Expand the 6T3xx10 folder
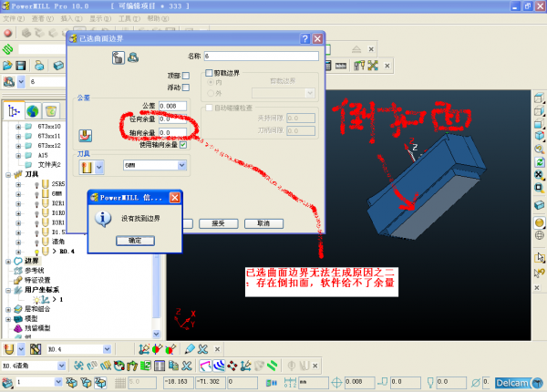 click(x=18, y=126)
